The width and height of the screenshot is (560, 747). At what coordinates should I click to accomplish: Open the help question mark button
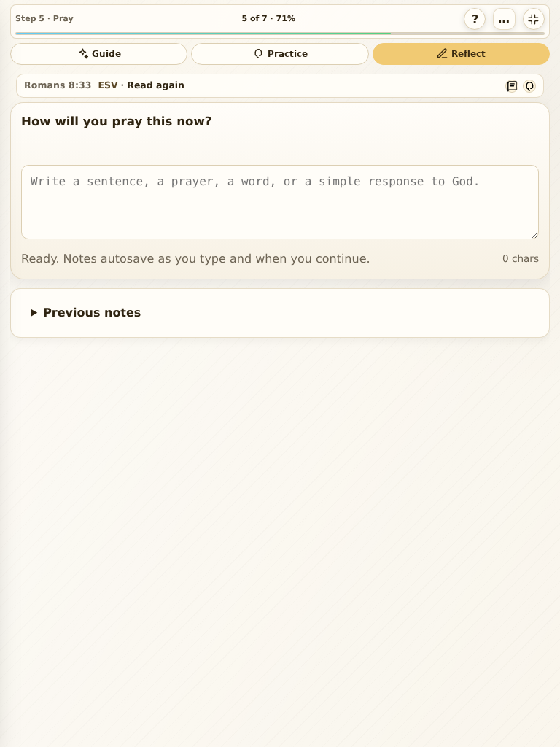474,19
